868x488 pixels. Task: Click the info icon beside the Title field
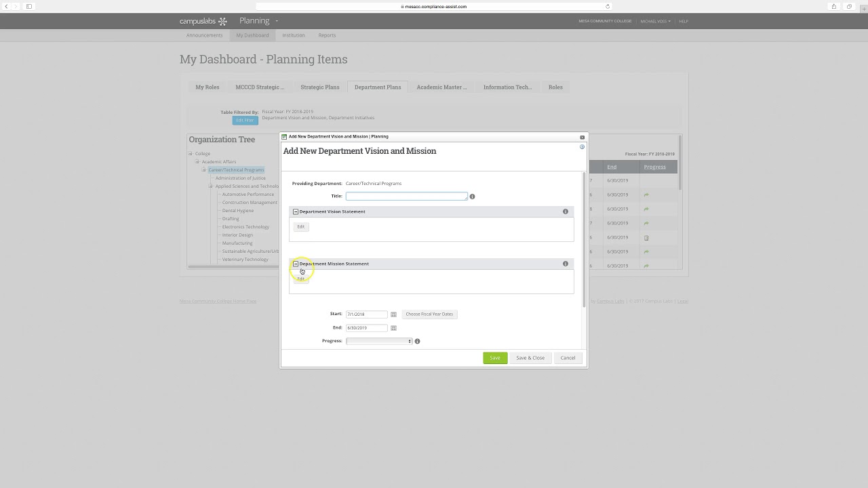point(472,197)
